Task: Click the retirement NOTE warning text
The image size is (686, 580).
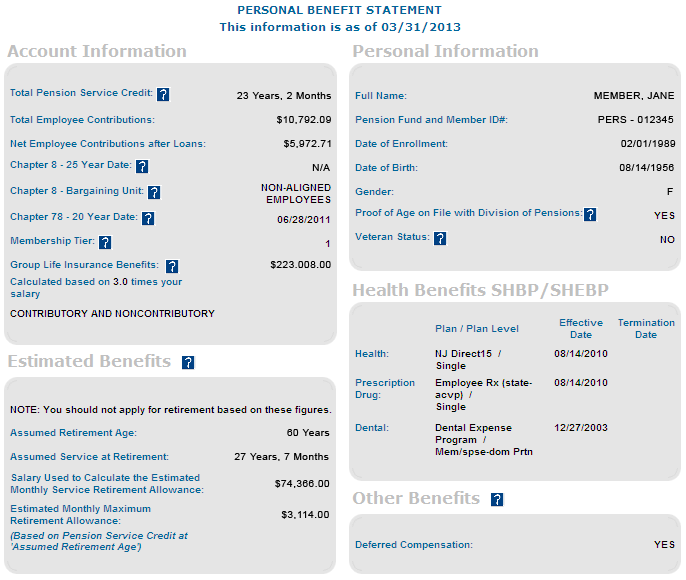Action: click(171, 410)
